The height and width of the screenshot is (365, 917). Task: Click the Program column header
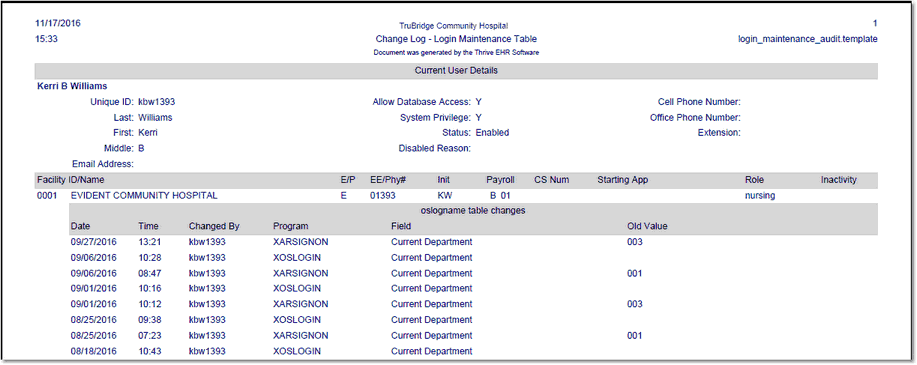coord(291,226)
